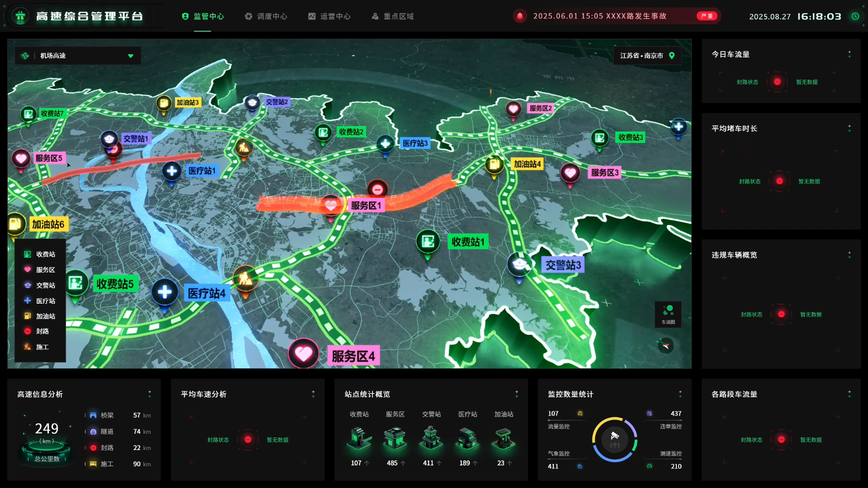Click the platform logo icon
This screenshot has height=488, width=868.
point(20,16)
